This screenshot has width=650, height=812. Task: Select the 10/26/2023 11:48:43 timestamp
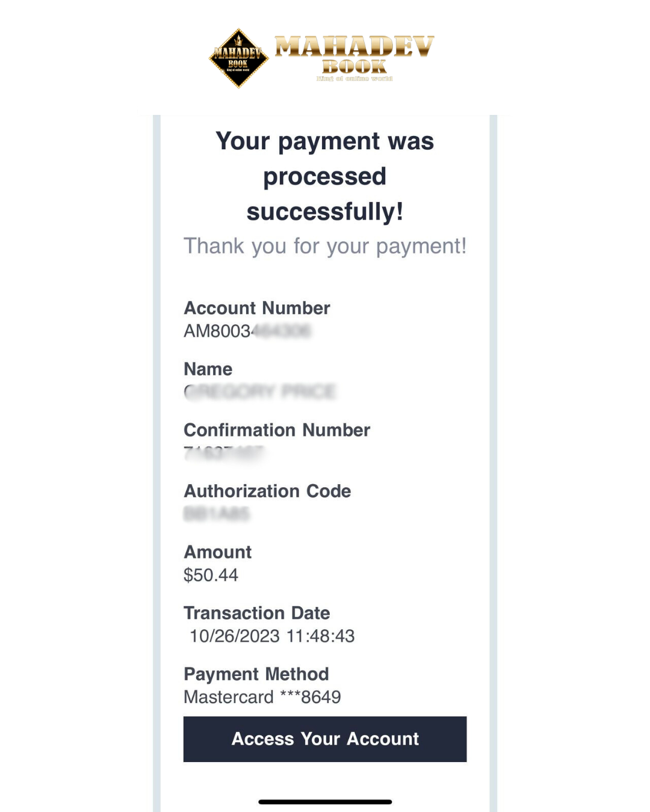click(x=272, y=636)
